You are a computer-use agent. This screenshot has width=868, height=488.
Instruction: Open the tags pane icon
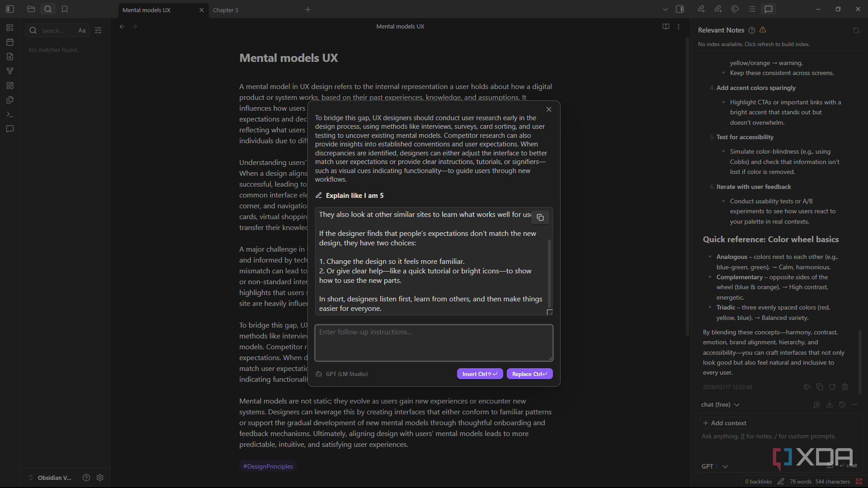(735, 9)
